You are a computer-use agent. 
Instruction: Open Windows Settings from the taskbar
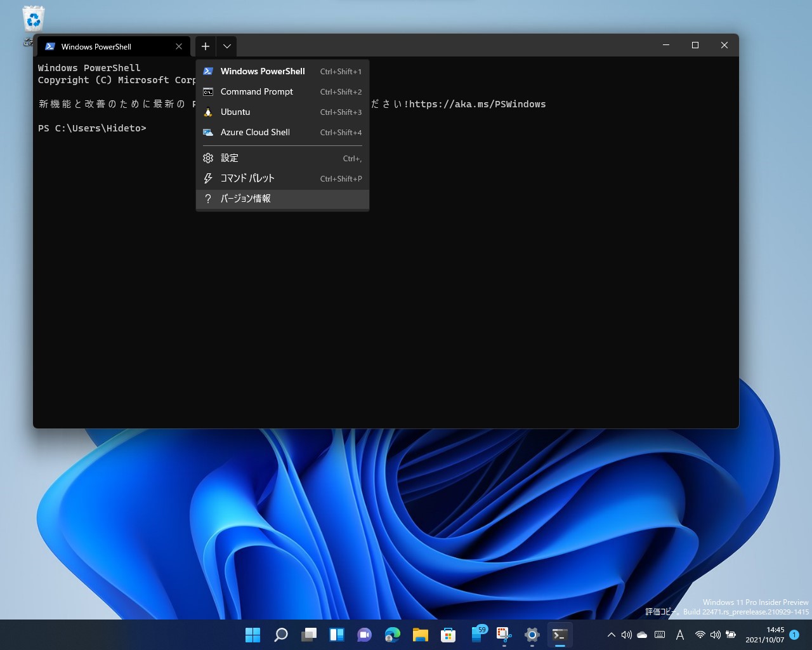click(531, 635)
